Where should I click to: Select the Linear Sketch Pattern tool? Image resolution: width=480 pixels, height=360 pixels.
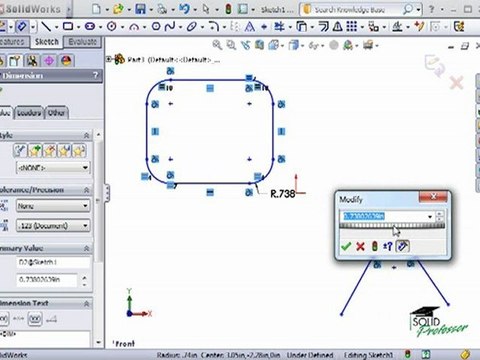pyautogui.click(x=352, y=26)
